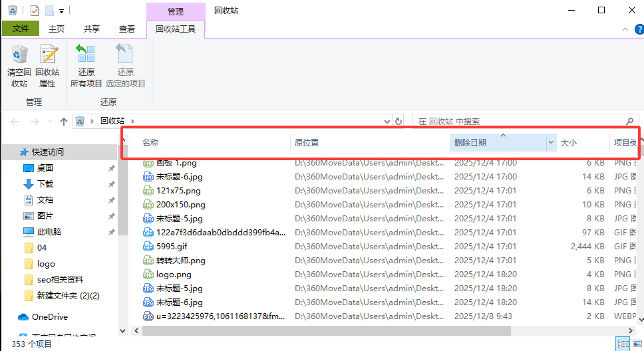Viewport: 644px width, 351px height.
Task: Sort by the 原位置 column header
Action: coord(370,142)
